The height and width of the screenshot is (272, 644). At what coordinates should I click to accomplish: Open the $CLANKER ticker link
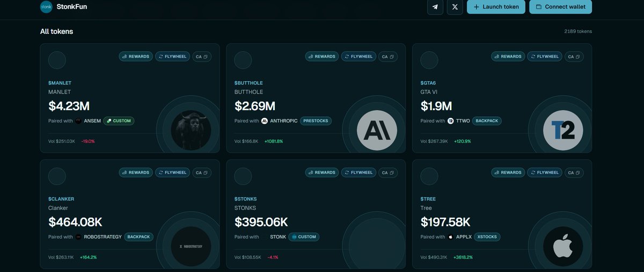tap(61, 199)
